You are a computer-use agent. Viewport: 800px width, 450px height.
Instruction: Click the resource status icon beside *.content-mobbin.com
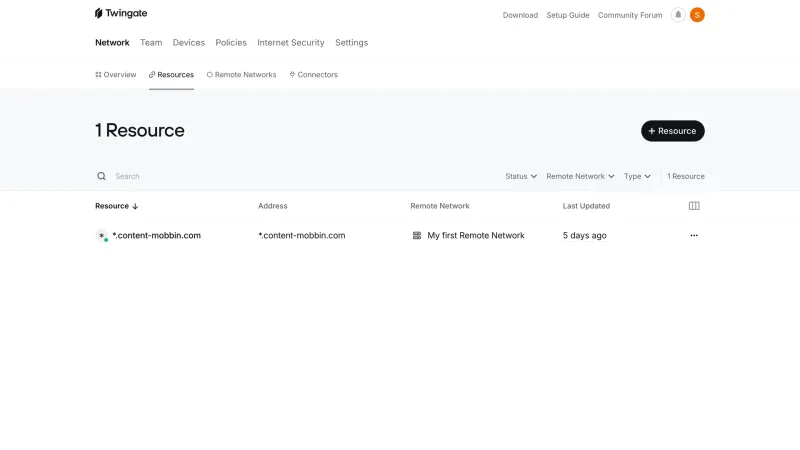click(102, 236)
